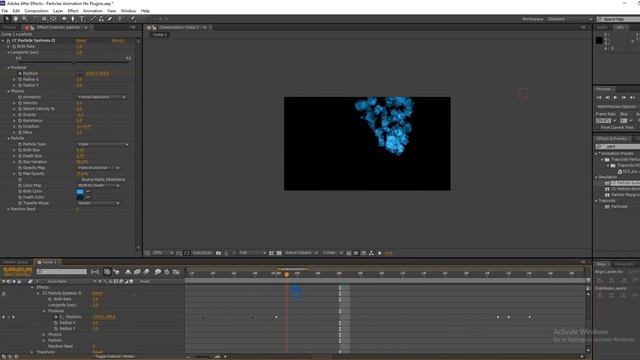The height and width of the screenshot is (360, 640).
Task: Toggle transparency grid icon in viewer
Action: click(279, 253)
